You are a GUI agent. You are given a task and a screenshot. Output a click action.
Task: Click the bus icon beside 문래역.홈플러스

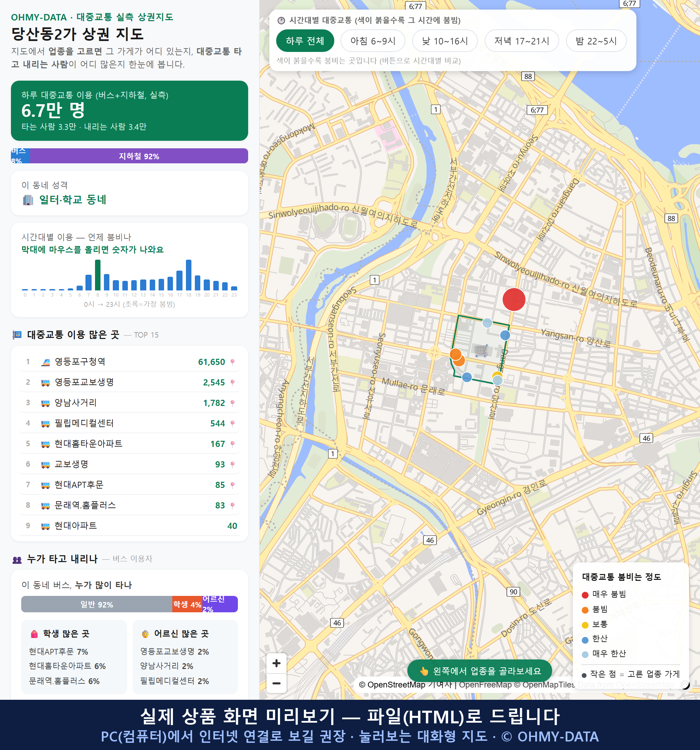pos(45,506)
